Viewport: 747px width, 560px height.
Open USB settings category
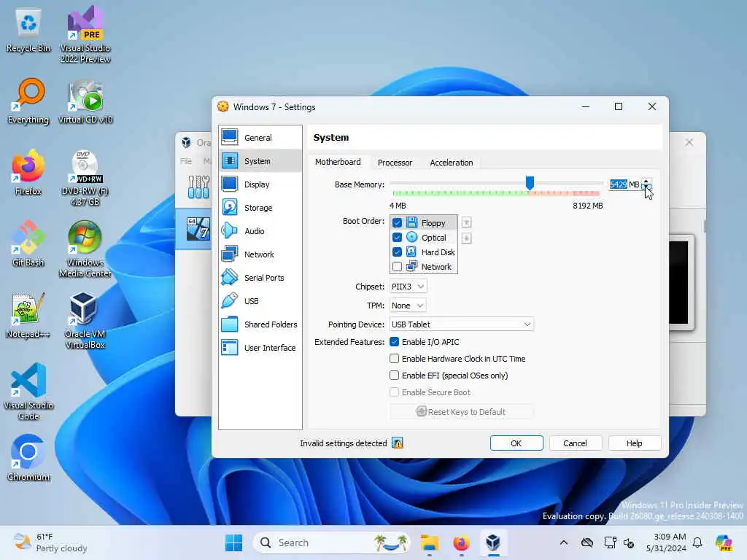click(260, 301)
